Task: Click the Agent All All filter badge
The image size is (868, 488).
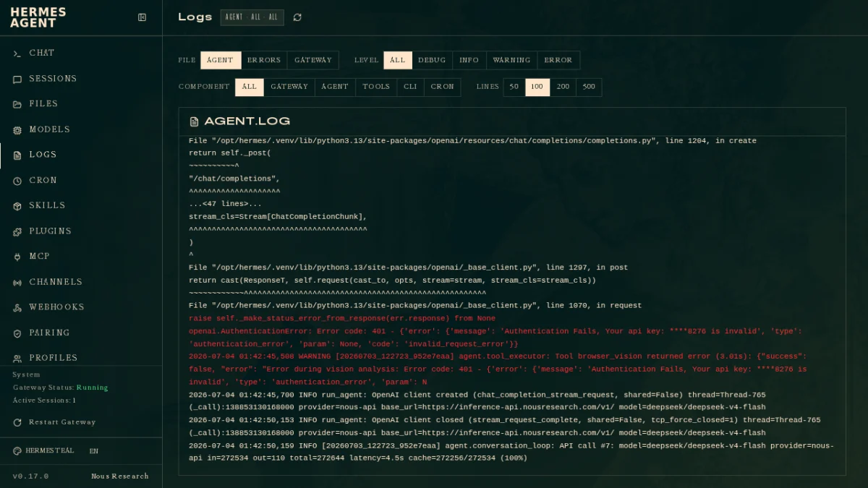Action: pyautogui.click(x=252, y=17)
